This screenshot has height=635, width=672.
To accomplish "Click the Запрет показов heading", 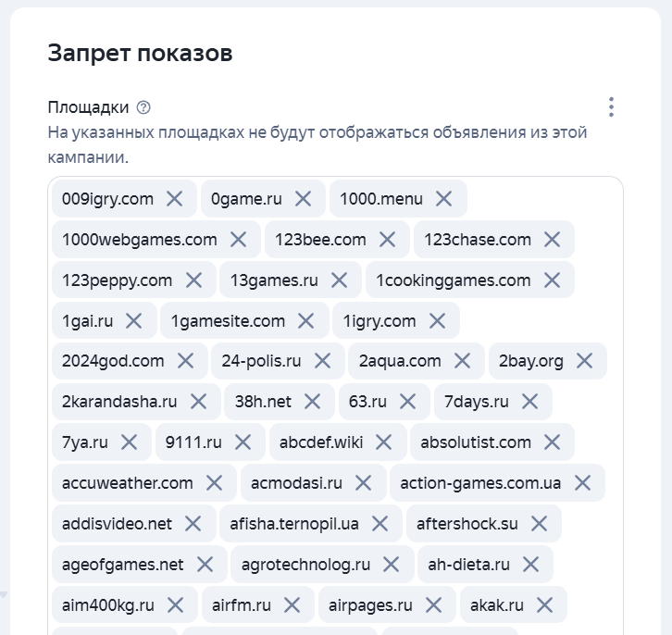I will point(140,54).
